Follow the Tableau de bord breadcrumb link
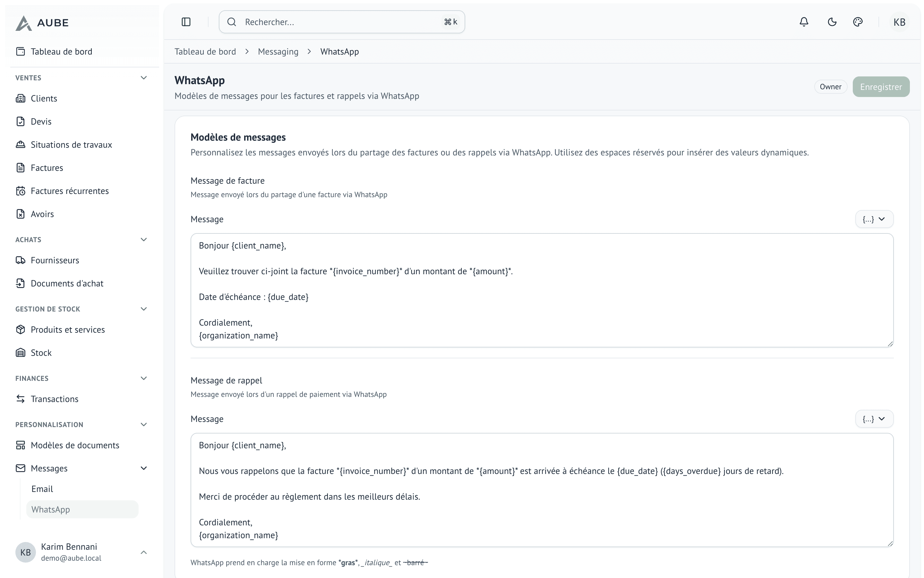Viewport: 924px width, 578px height. (205, 52)
